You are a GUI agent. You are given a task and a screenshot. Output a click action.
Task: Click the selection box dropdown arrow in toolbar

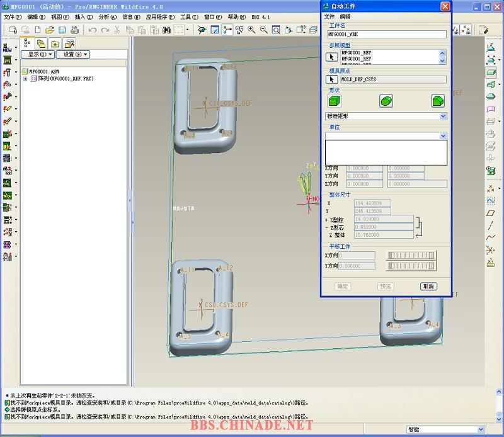coord(187,30)
